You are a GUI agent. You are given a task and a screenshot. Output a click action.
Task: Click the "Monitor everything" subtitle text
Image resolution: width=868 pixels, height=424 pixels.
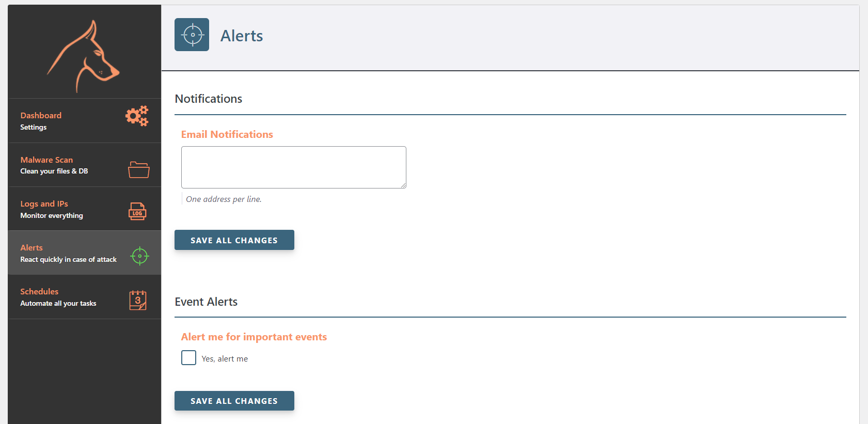coord(52,216)
